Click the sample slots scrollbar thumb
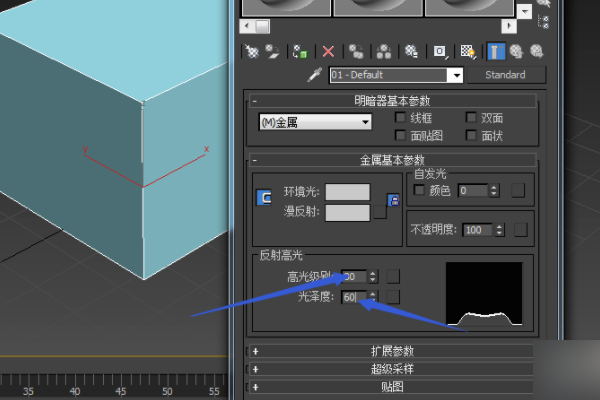This screenshot has height=400, width=600. pyautogui.click(x=262, y=26)
